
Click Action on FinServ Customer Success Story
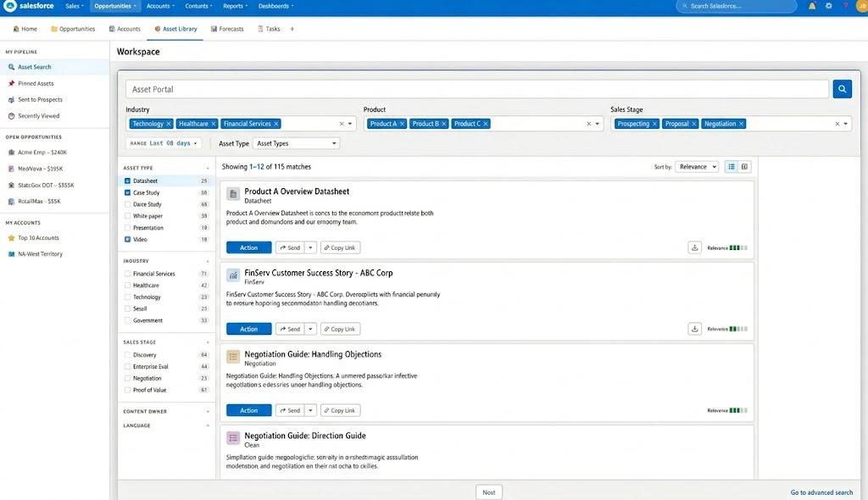pyautogui.click(x=248, y=328)
